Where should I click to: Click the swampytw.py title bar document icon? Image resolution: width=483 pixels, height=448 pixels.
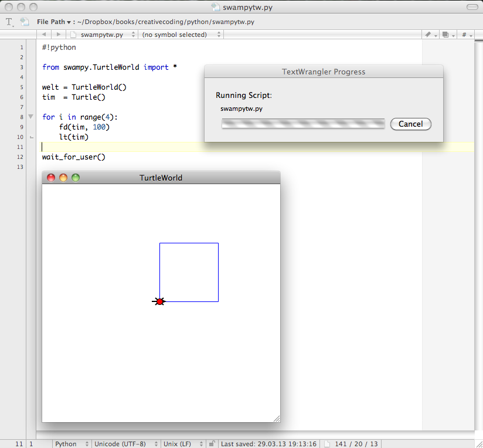[216, 7]
